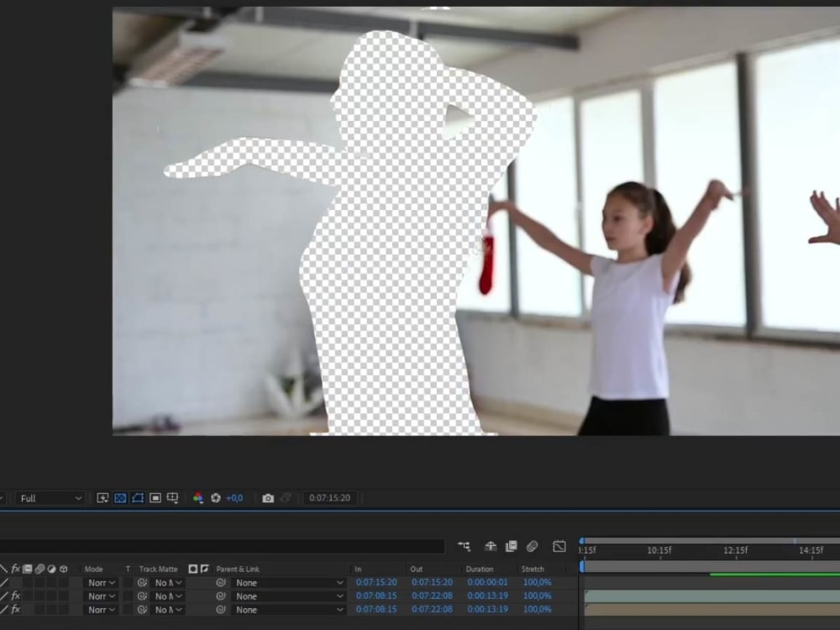This screenshot has height=630, width=840.
Task: Enable motion blur for all layers icon
Action: (532, 546)
